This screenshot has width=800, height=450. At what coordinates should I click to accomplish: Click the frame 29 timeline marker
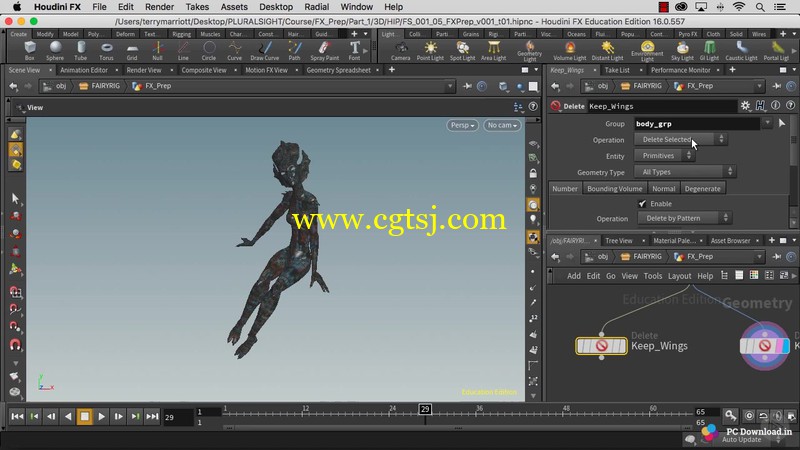[x=424, y=409]
